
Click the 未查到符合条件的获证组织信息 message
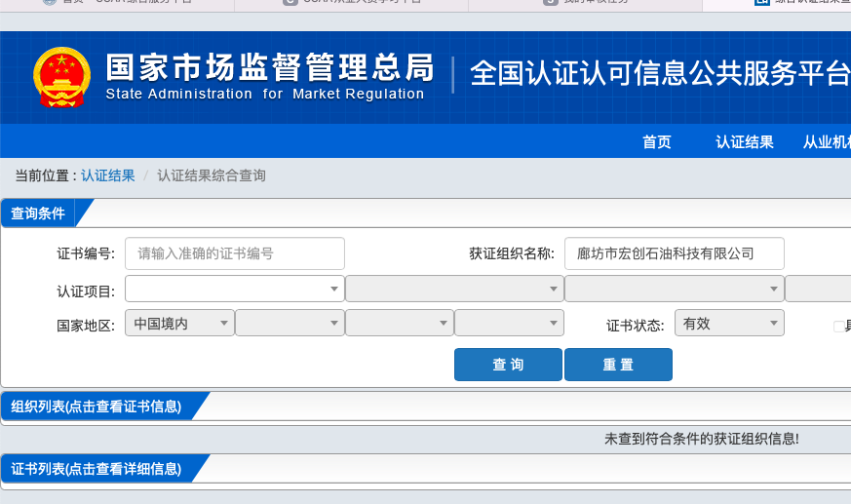point(701,439)
